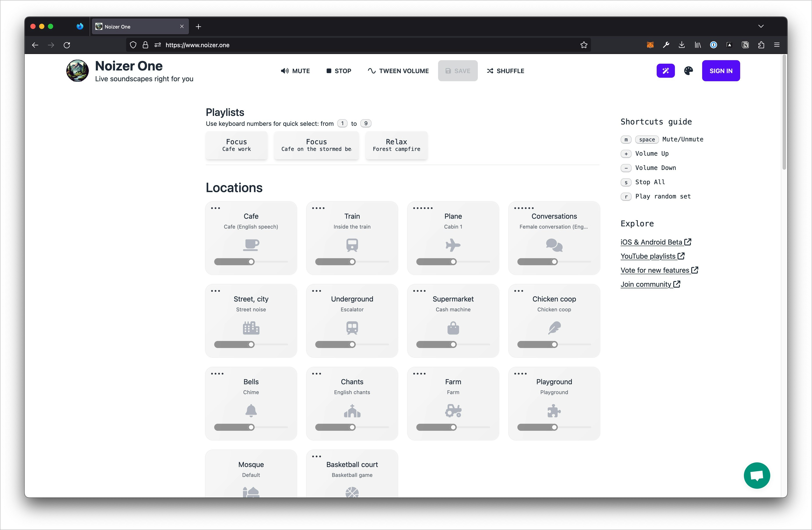Enable Tween Volume mode
The height and width of the screenshot is (530, 812).
pyautogui.click(x=398, y=71)
